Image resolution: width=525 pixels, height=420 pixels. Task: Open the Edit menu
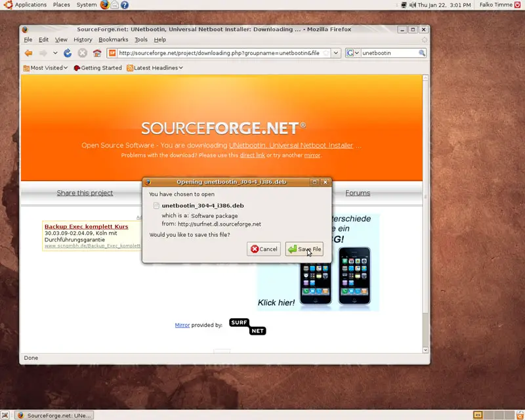43,39
